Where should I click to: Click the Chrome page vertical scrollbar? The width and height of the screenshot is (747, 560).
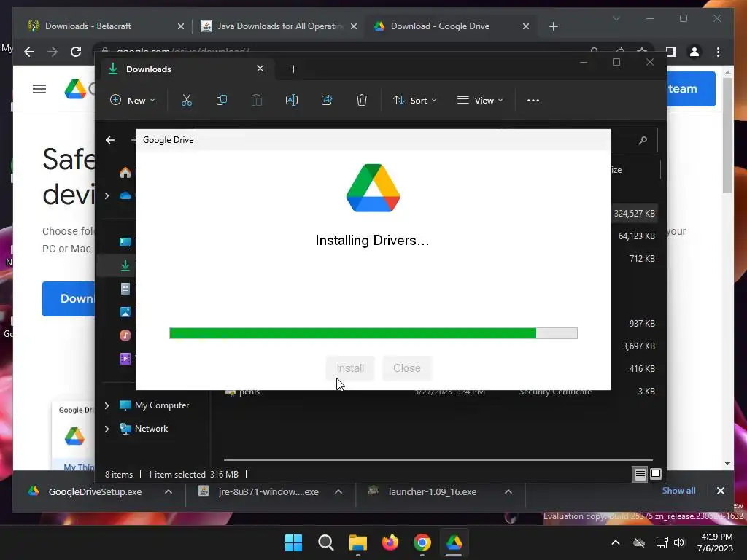coord(727,136)
